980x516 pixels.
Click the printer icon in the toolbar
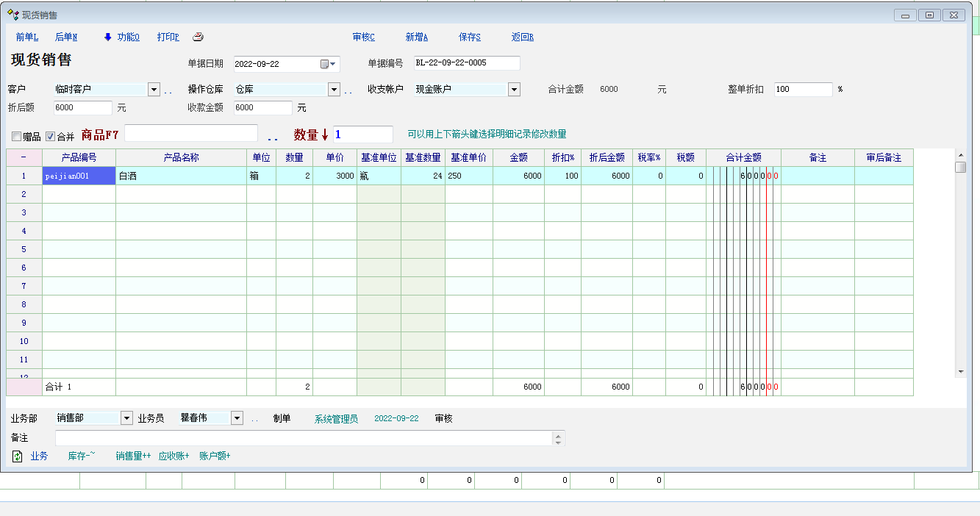(198, 37)
